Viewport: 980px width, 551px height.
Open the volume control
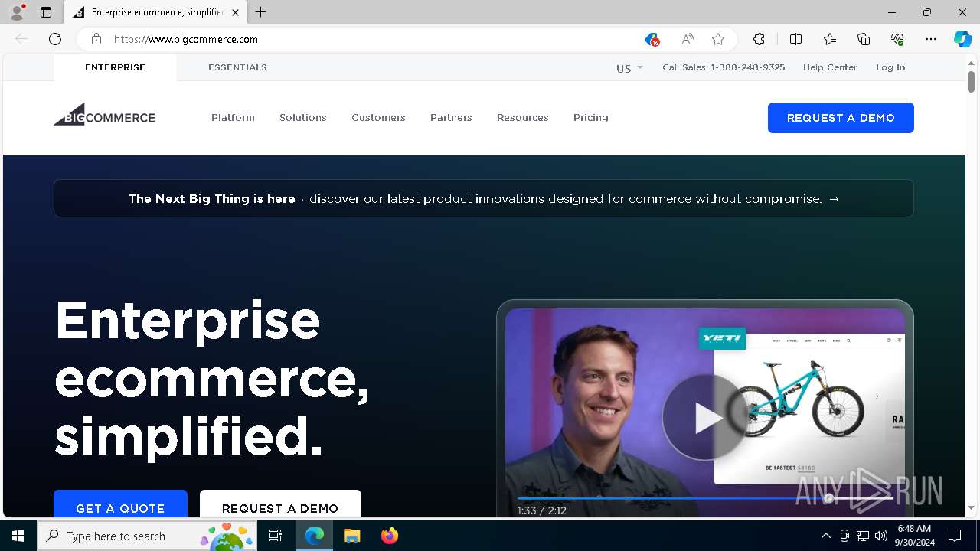880,536
